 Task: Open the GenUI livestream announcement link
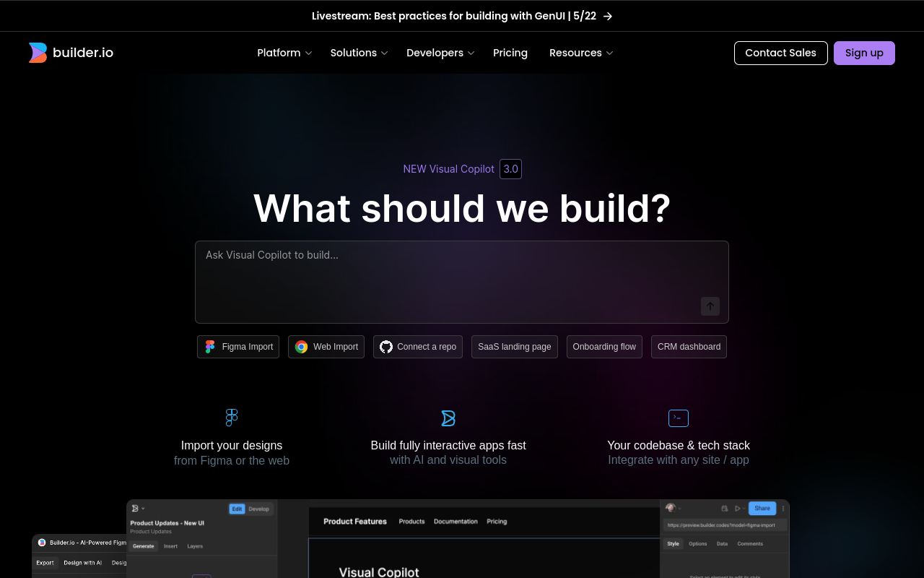(x=462, y=16)
